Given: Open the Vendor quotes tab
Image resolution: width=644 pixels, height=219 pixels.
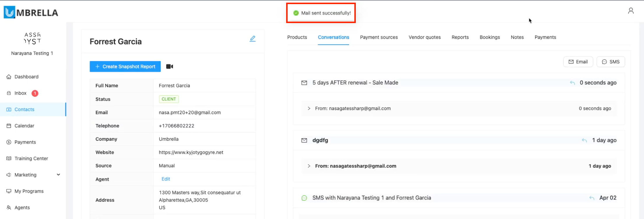Looking at the screenshot, I should (x=425, y=37).
